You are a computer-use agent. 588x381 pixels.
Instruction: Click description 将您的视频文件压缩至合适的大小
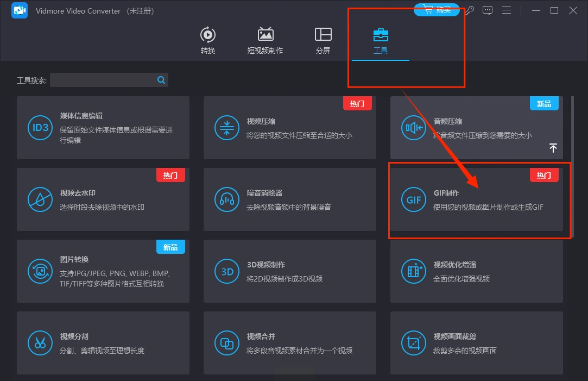pos(299,135)
